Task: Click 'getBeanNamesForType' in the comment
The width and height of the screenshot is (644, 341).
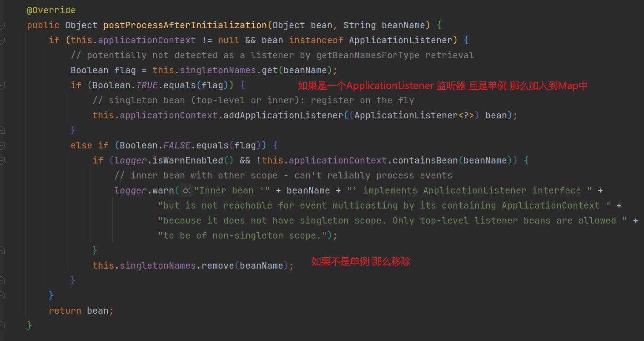Action: point(368,55)
